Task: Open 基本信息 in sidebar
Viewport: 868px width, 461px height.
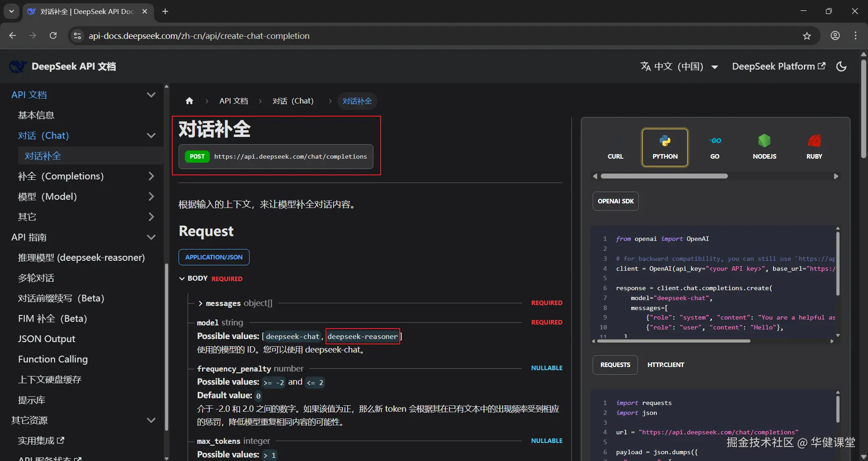Action: click(x=36, y=115)
